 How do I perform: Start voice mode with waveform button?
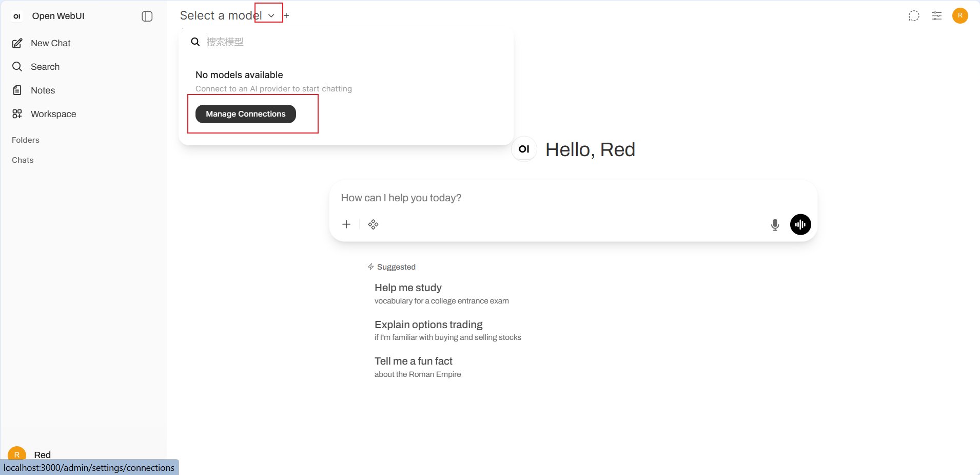click(800, 224)
